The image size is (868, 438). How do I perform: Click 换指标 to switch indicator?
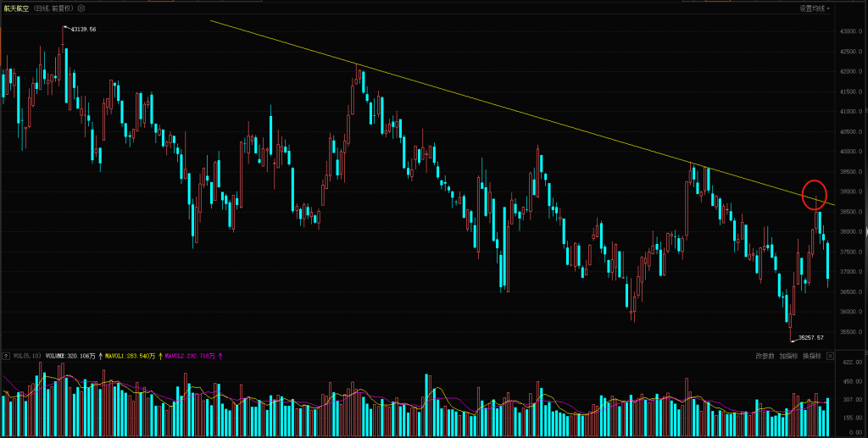(812, 357)
